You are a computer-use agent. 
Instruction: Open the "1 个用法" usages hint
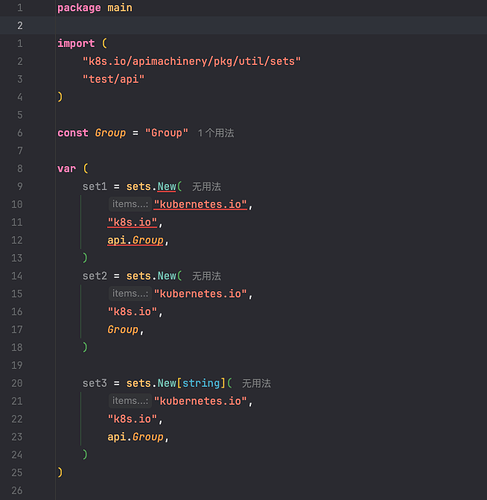point(216,133)
